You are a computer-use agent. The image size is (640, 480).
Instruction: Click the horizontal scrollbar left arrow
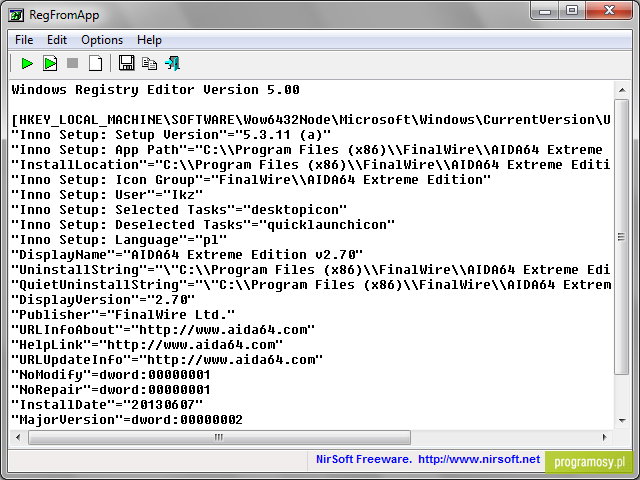18,438
